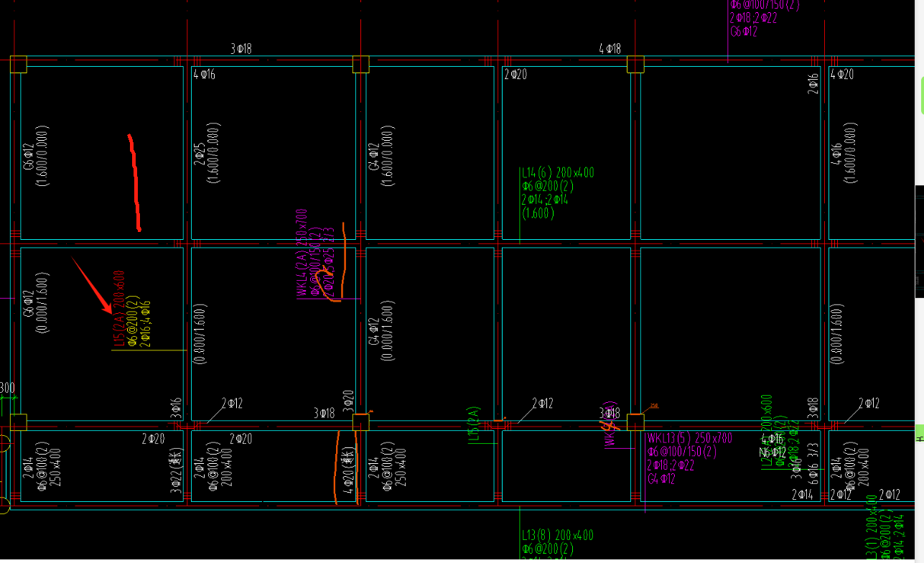Select the 4Φ20(通长) rebar annotation
The height and width of the screenshot is (563, 924).
[349, 471]
